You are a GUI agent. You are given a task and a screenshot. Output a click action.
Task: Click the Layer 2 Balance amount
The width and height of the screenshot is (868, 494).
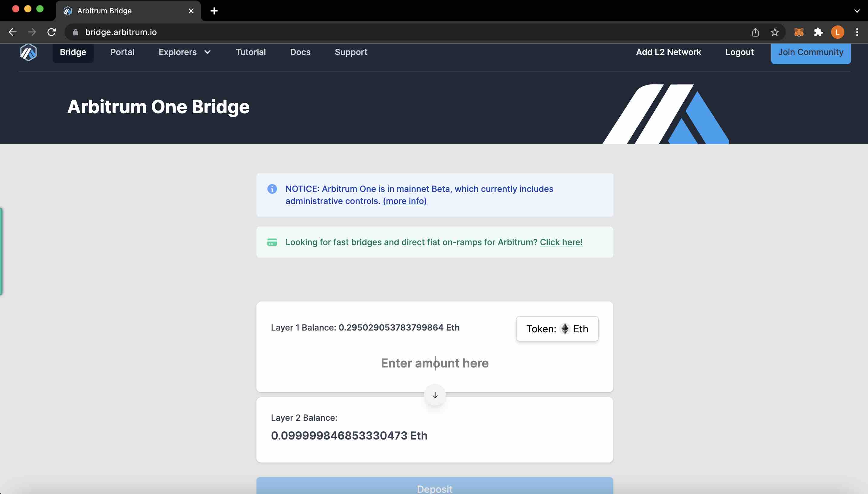tap(349, 436)
